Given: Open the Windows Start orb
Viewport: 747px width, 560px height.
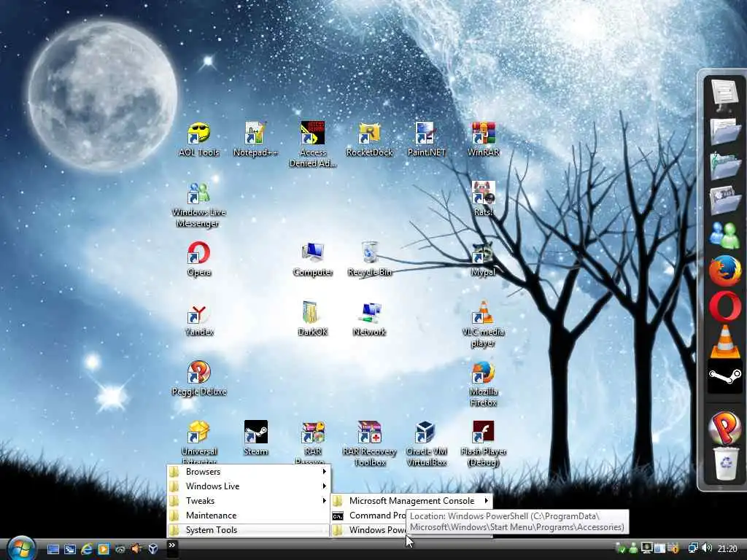Looking at the screenshot, I should click(21, 548).
